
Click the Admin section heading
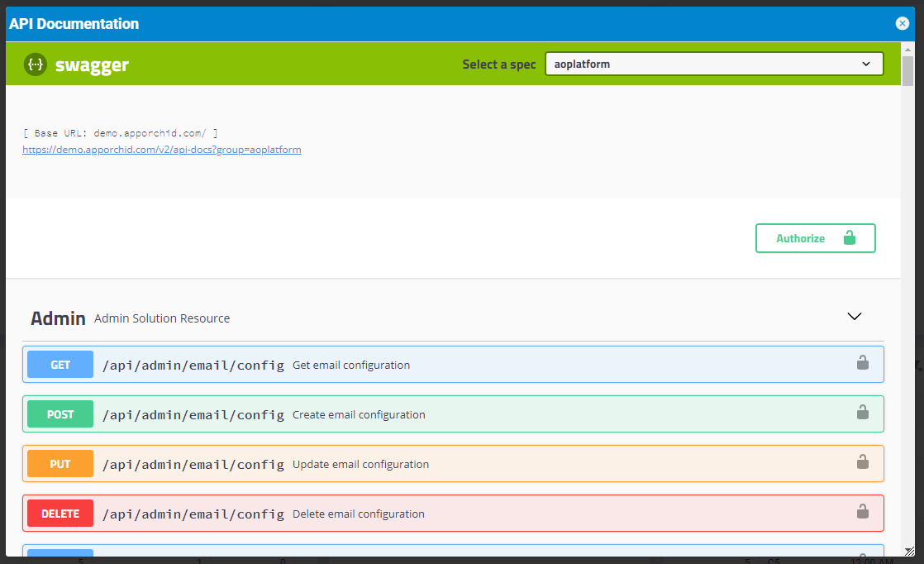(x=58, y=318)
